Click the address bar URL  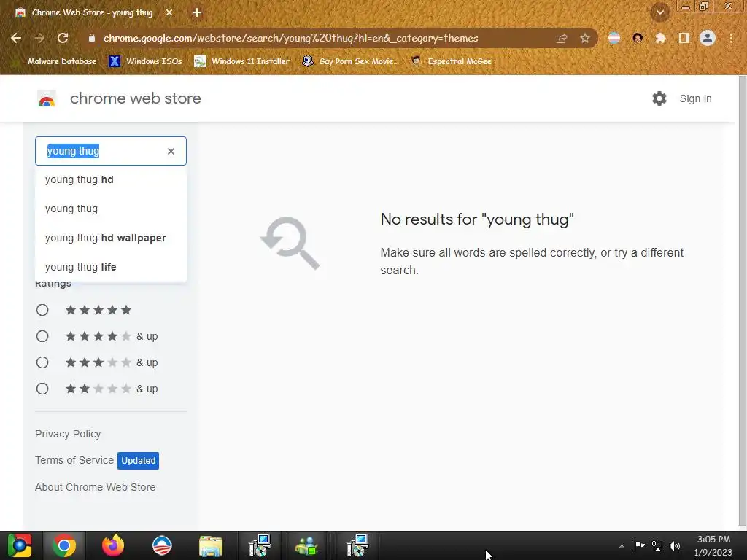point(290,38)
